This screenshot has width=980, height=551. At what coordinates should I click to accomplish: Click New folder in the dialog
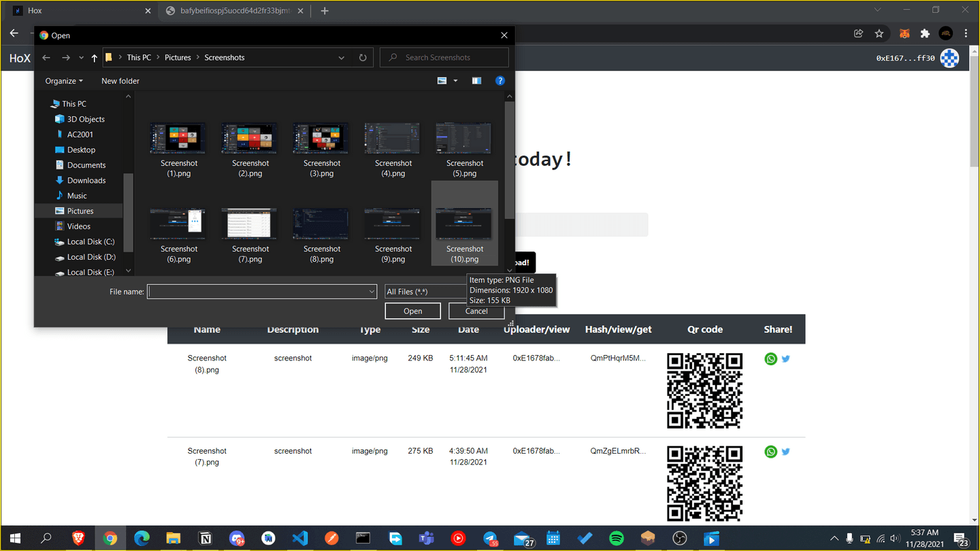[120, 81]
